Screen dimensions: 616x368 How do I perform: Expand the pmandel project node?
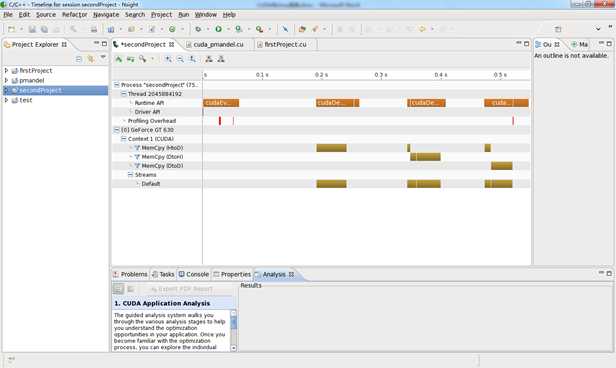(6, 81)
